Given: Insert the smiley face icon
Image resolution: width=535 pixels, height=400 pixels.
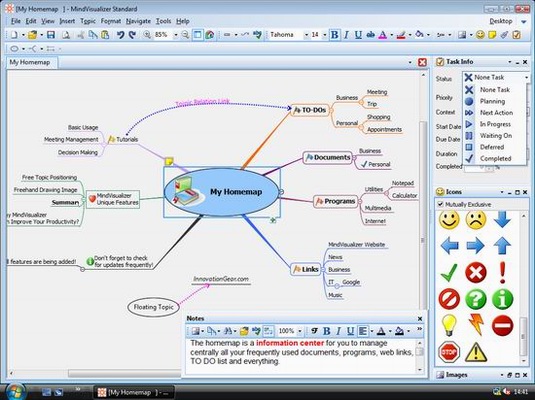Looking at the screenshot, I should coord(449,220).
